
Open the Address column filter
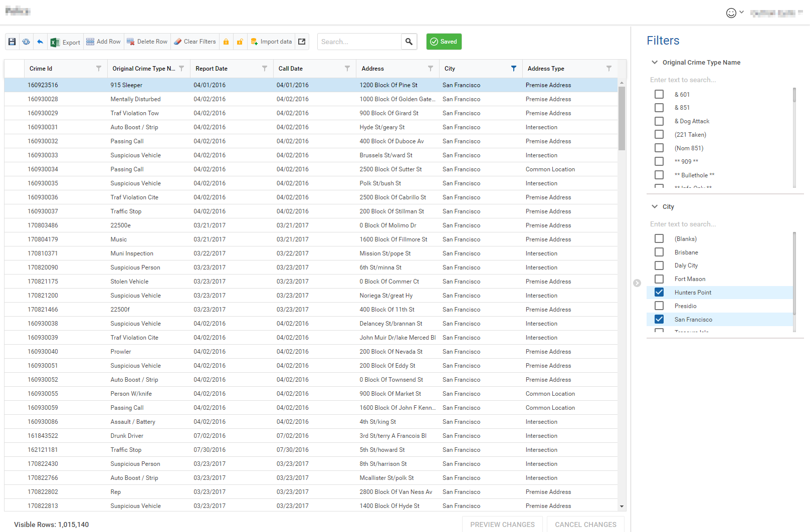pyautogui.click(x=431, y=69)
